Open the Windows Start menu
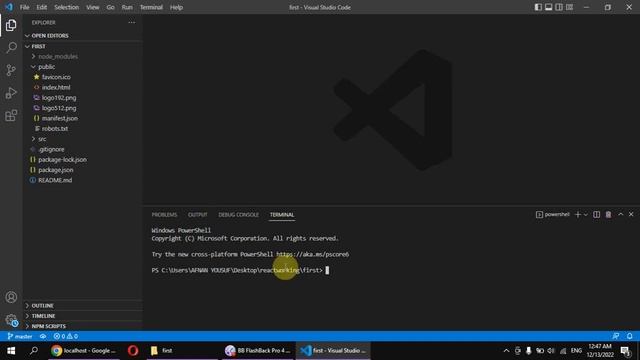The width and height of the screenshot is (640, 360). (x=11, y=351)
